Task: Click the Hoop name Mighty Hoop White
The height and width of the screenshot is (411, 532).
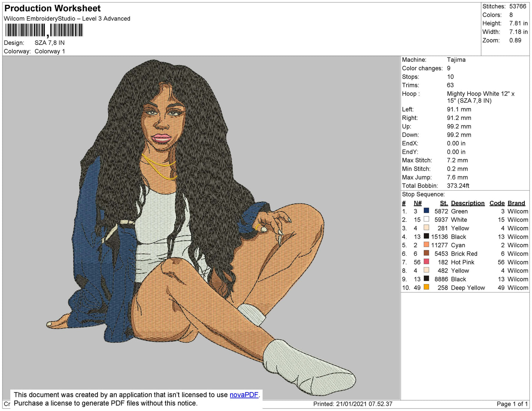Action: point(481,94)
